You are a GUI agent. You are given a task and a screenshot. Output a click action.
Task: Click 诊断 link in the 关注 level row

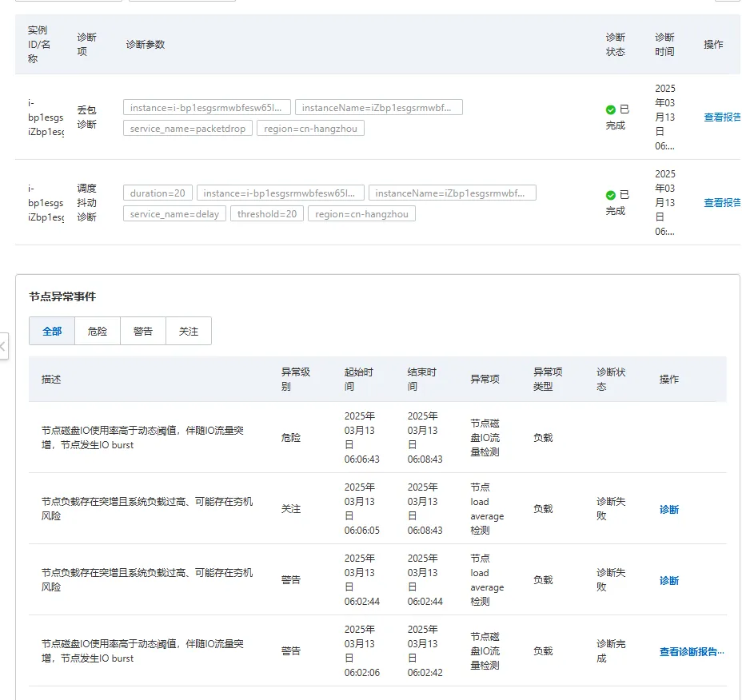point(669,509)
